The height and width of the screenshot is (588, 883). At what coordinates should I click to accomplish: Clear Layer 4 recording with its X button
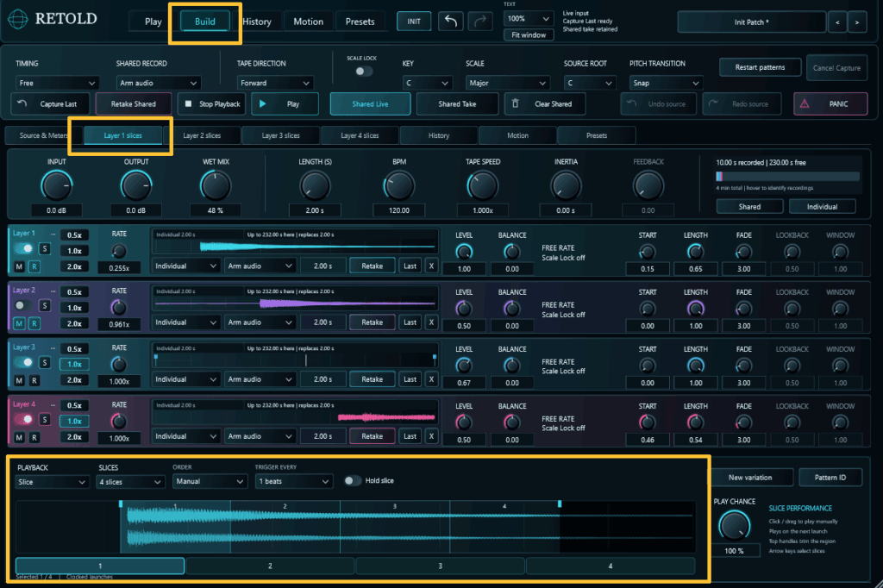click(x=431, y=436)
